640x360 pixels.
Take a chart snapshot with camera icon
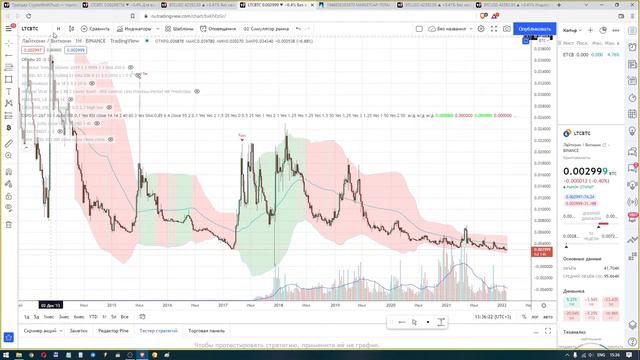[x=507, y=29]
